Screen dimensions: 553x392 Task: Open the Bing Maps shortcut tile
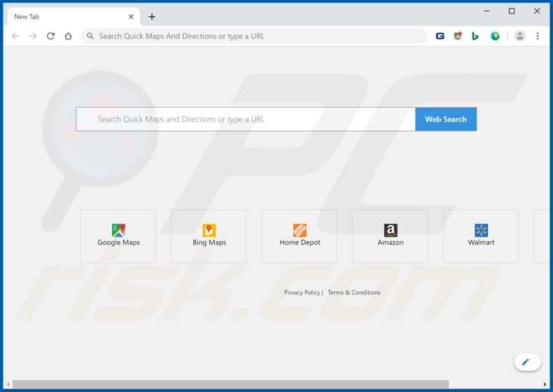[x=209, y=237]
